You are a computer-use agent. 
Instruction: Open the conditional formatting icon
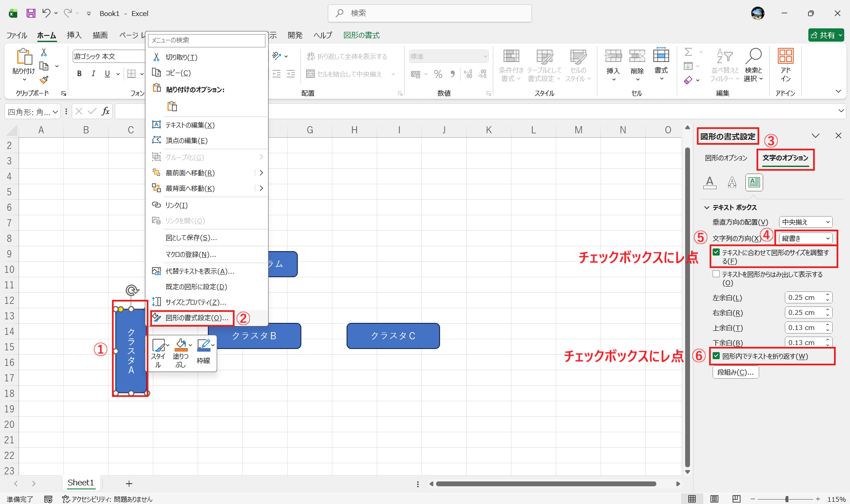(511, 66)
